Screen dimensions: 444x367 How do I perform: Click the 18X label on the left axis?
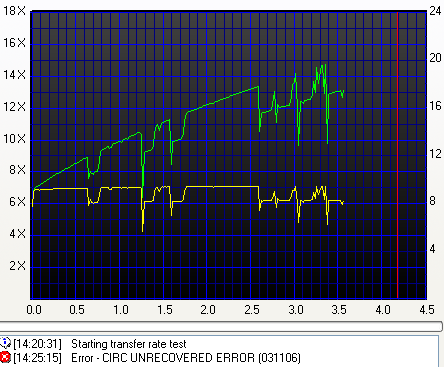(x=14, y=11)
